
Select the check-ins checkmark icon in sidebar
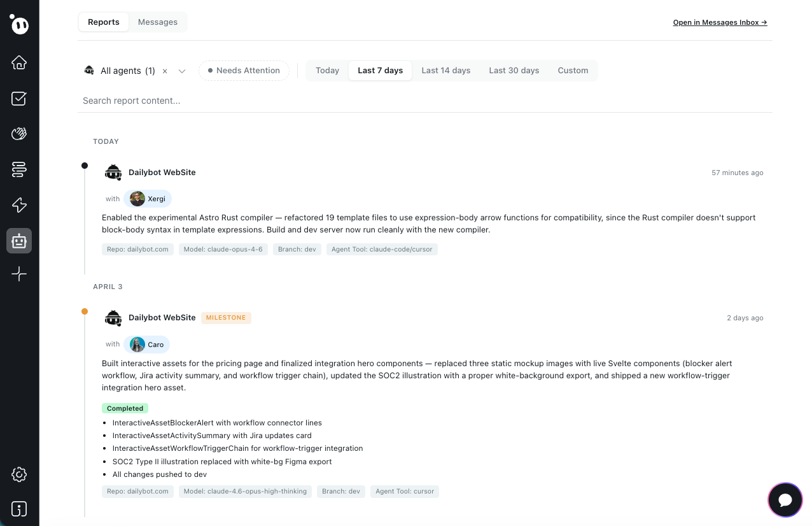click(19, 98)
